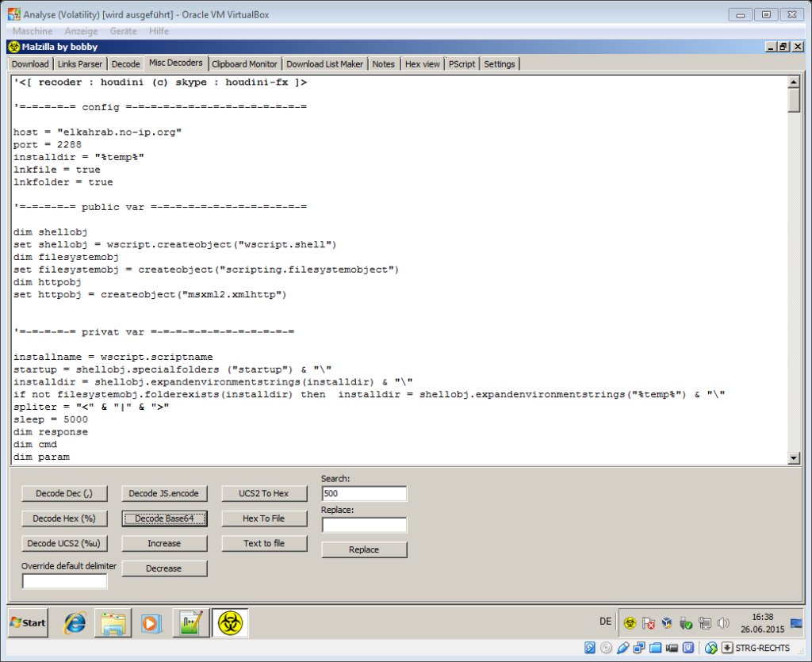Open the Geräte menu
The width and height of the screenshot is (812, 662).
(123, 31)
